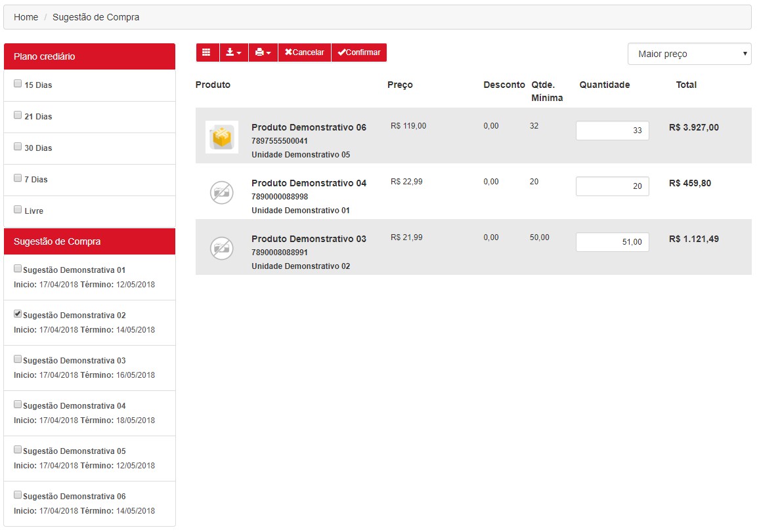Image resolution: width=759 pixels, height=532 pixels.
Task: Open Produto Demonstrativo 06 product thumbnail
Action: 222,137
